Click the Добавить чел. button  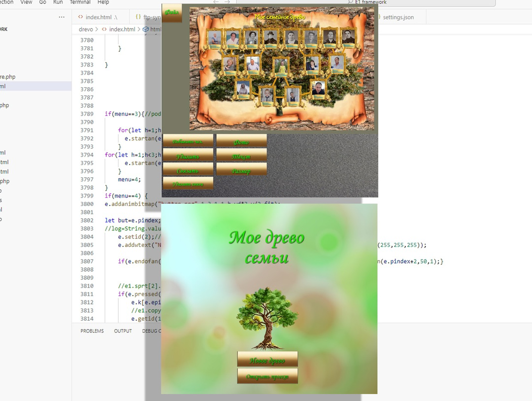click(x=188, y=141)
